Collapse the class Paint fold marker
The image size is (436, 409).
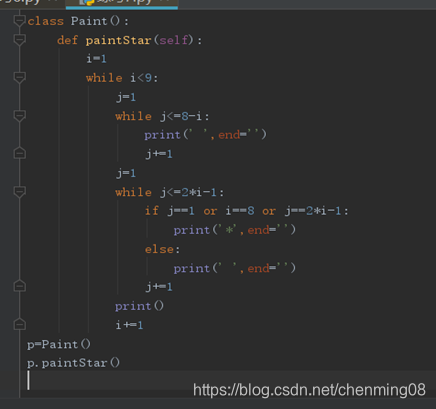[19, 21]
